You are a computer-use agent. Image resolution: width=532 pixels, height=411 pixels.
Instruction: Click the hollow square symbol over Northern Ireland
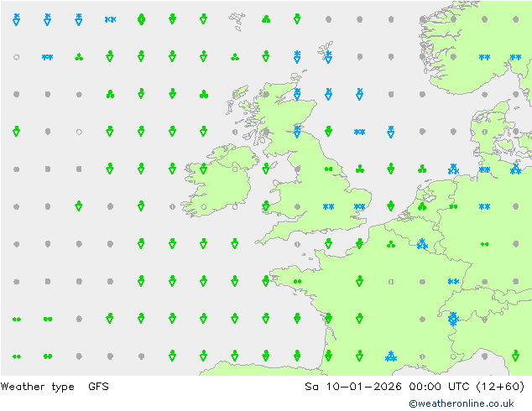(235, 169)
